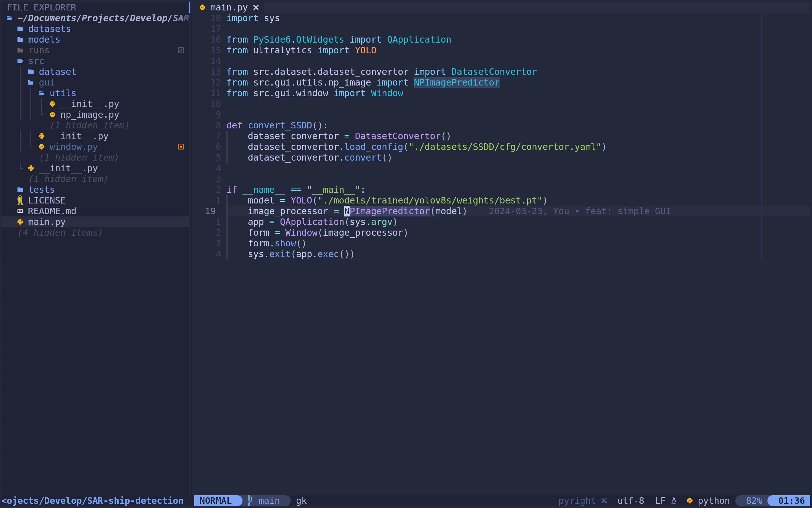
Task: Select main.py in file explorer
Action: pos(47,222)
